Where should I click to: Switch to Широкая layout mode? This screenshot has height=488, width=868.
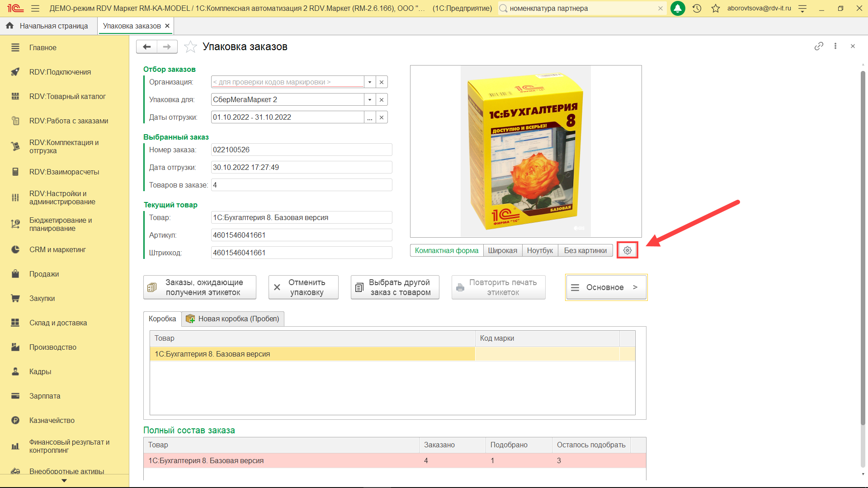(x=502, y=250)
